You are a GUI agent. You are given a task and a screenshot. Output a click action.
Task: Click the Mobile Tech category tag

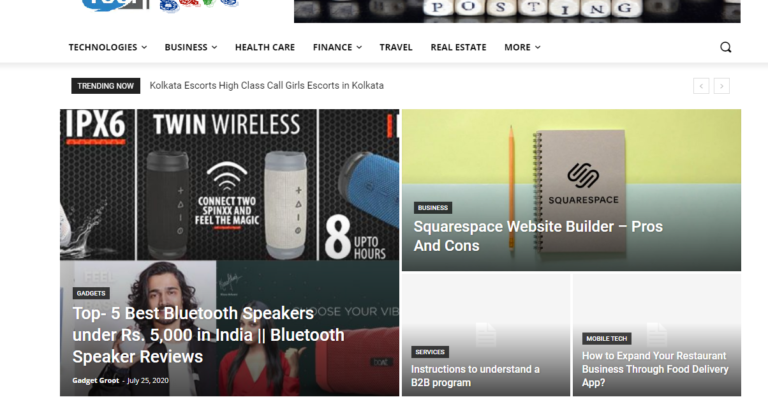pos(606,338)
